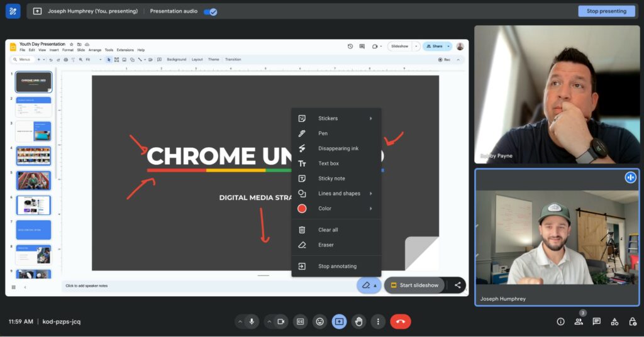Open host controls lock icon
This screenshot has width=644, height=337.
[x=633, y=321]
